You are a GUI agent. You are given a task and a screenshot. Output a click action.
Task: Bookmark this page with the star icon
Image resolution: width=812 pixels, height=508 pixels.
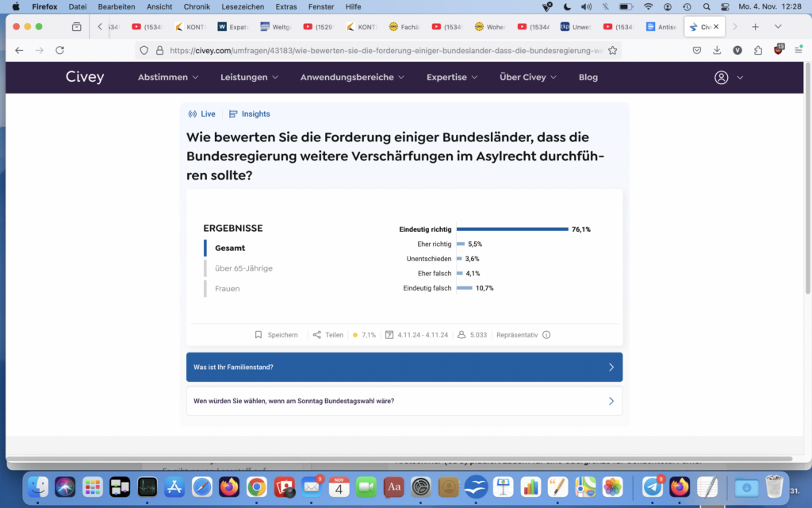[x=612, y=50]
